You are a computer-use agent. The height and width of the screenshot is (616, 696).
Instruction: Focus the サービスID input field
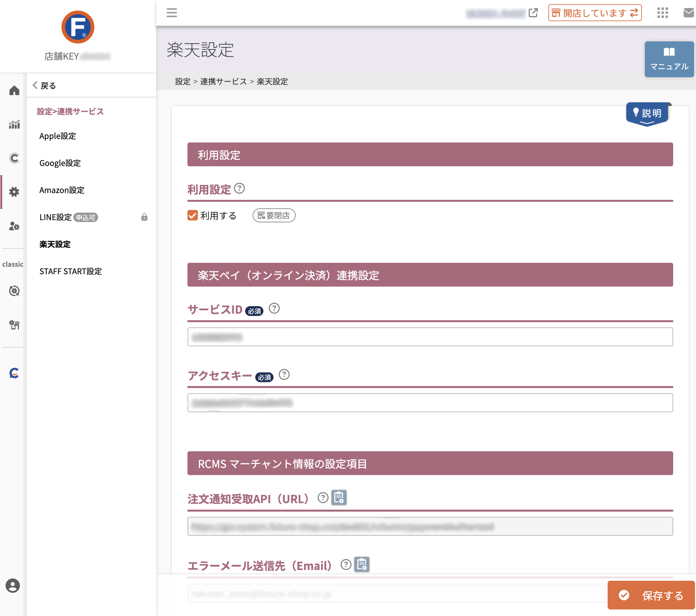click(x=430, y=337)
